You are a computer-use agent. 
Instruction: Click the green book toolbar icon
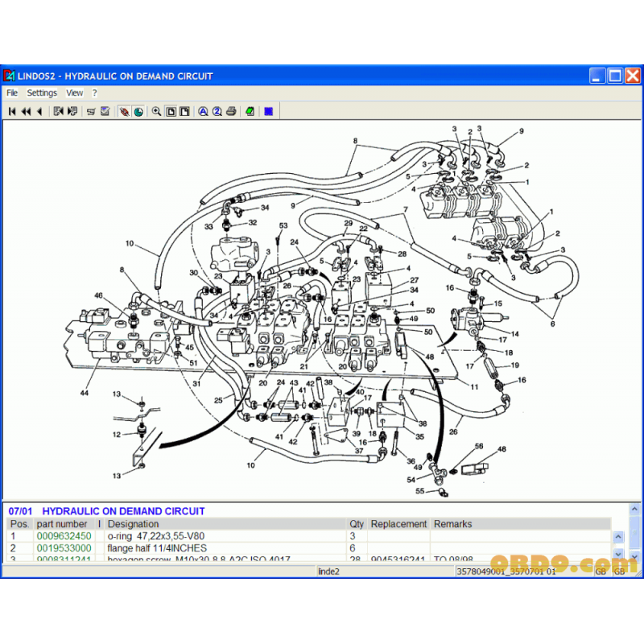point(250,111)
